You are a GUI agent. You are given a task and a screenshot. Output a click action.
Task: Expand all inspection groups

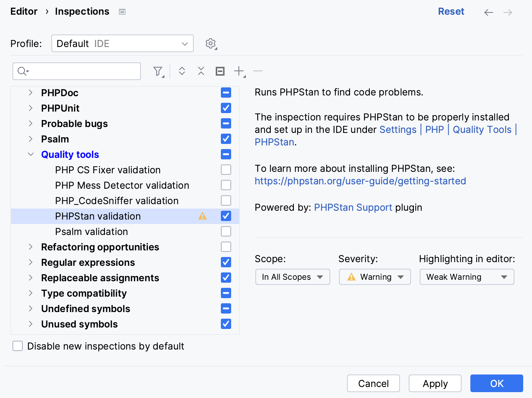tap(182, 71)
